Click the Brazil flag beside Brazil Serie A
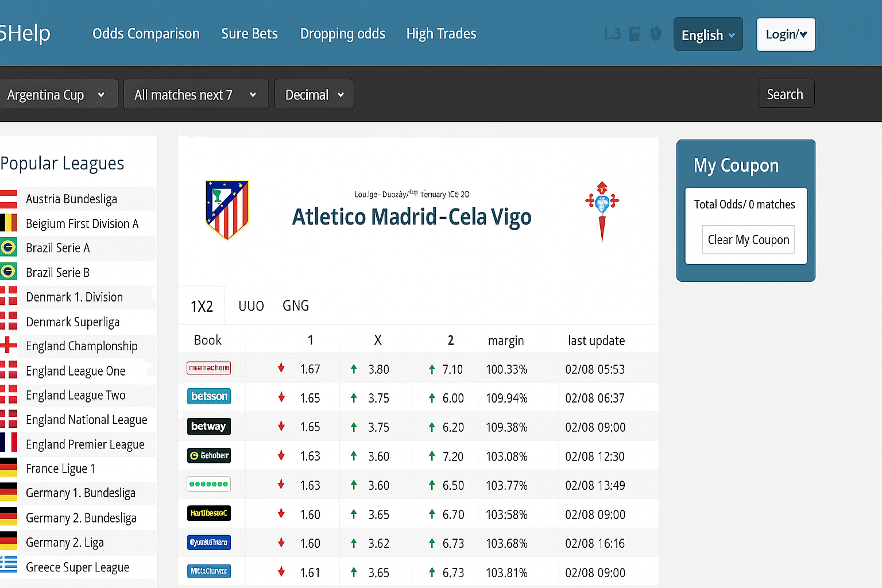882x588 pixels. point(9,247)
